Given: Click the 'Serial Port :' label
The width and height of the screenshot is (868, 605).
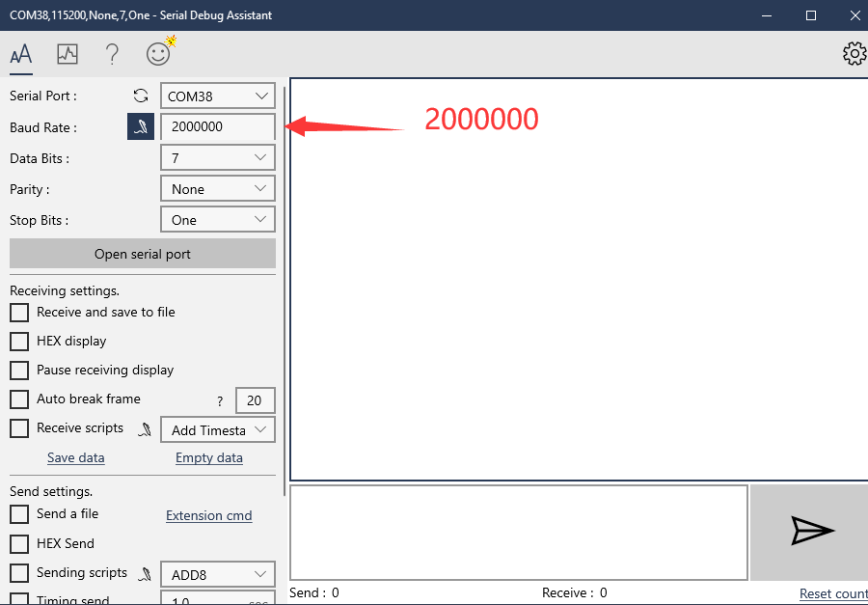Looking at the screenshot, I should (x=43, y=96).
